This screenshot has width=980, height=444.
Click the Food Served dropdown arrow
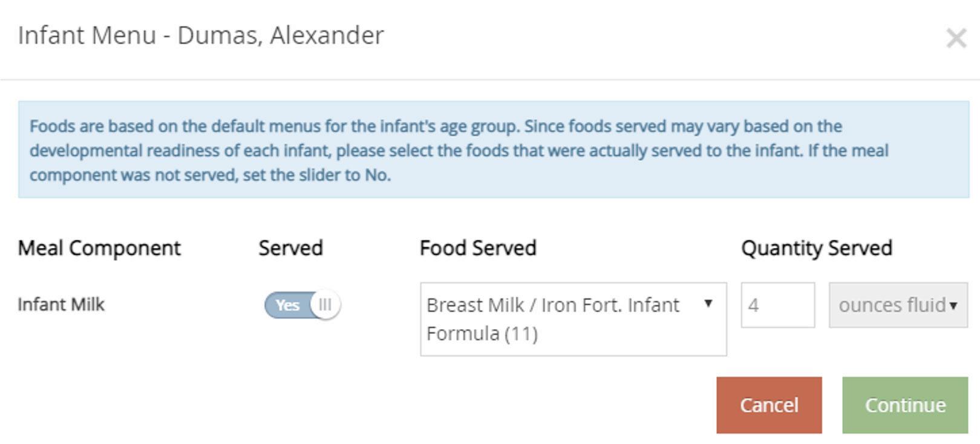click(708, 304)
